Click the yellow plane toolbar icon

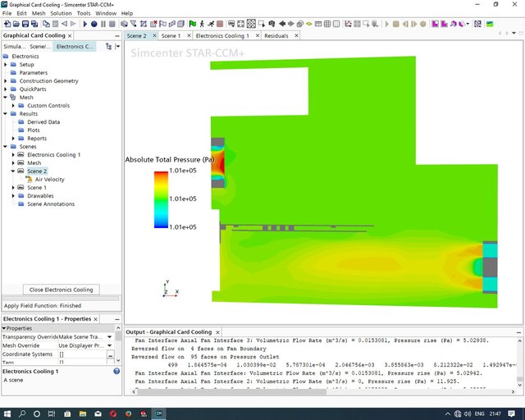(x=308, y=24)
